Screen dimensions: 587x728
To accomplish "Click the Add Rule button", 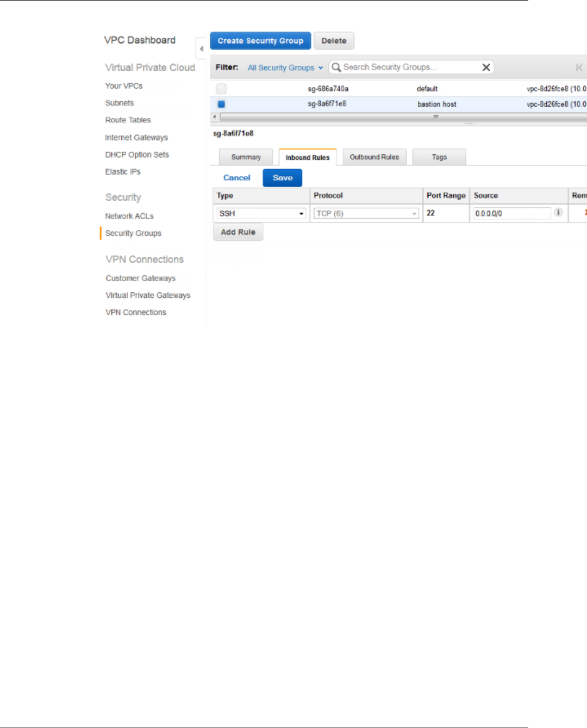I will [x=238, y=232].
